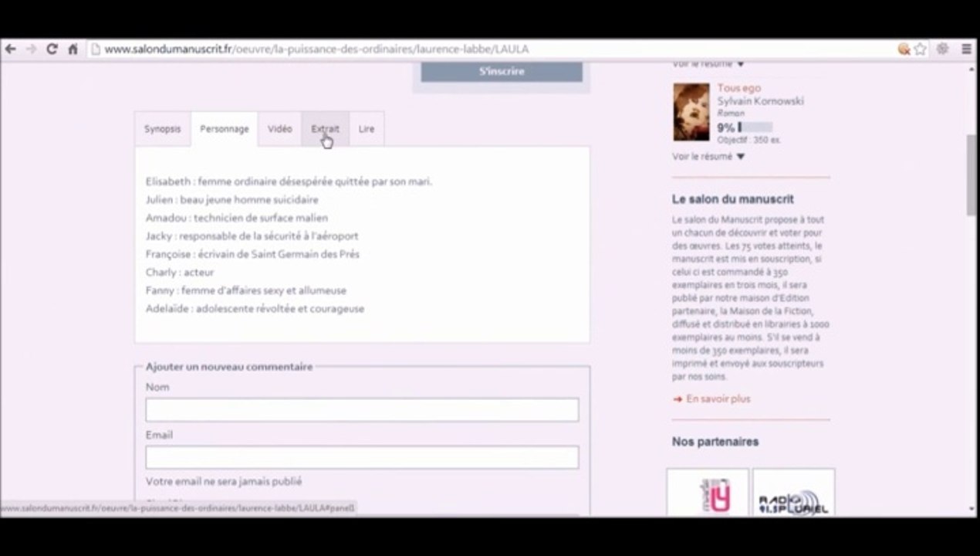
Task: Click the cookie blocked icon in address bar
Action: click(904, 49)
